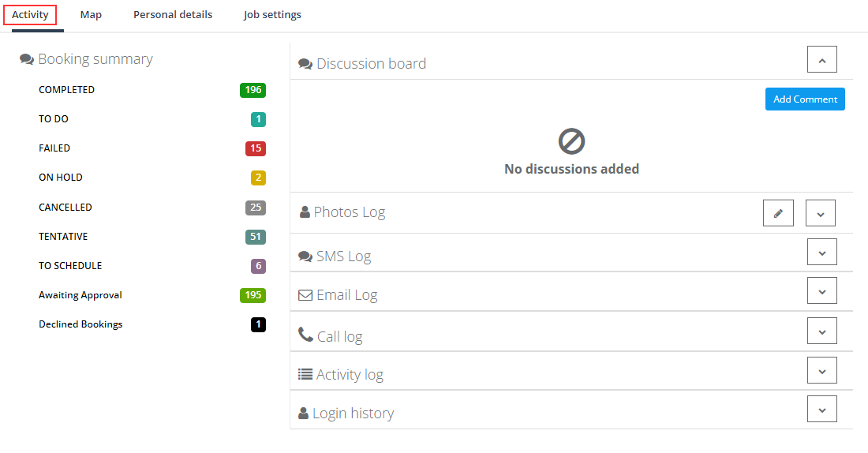Expand the Photos Log section
The height and width of the screenshot is (453, 868).
(820, 213)
